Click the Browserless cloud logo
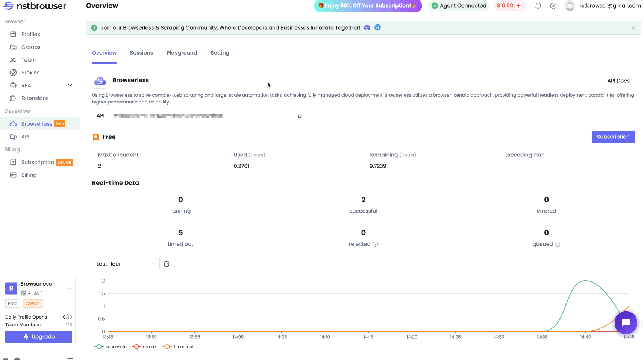644x360 pixels. pos(100,81)
